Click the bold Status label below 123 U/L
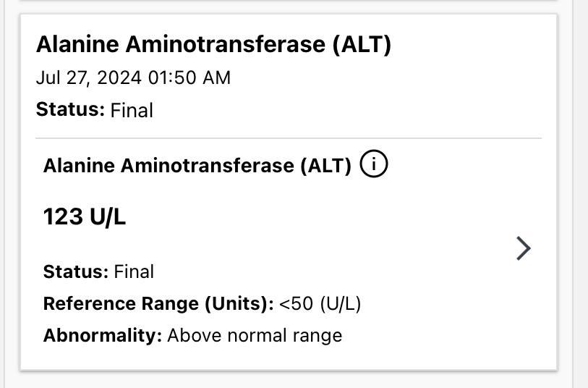This screenshot has width=588, height=388. 76,271
